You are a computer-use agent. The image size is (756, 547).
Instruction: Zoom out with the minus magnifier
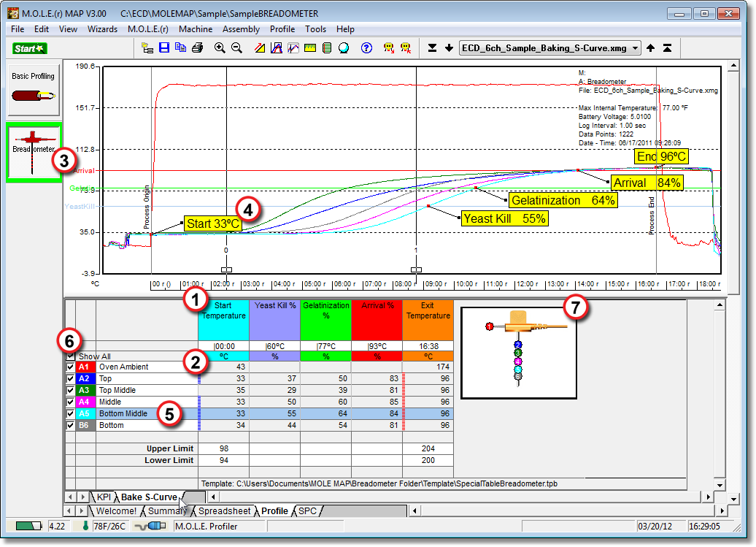236,47
